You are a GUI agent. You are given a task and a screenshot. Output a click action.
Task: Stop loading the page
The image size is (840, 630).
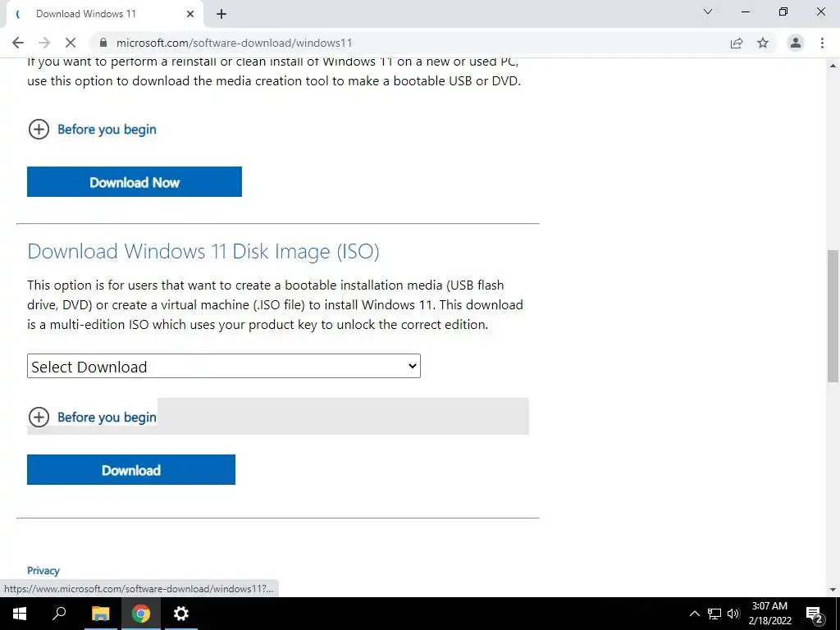[x=71, y=43]
